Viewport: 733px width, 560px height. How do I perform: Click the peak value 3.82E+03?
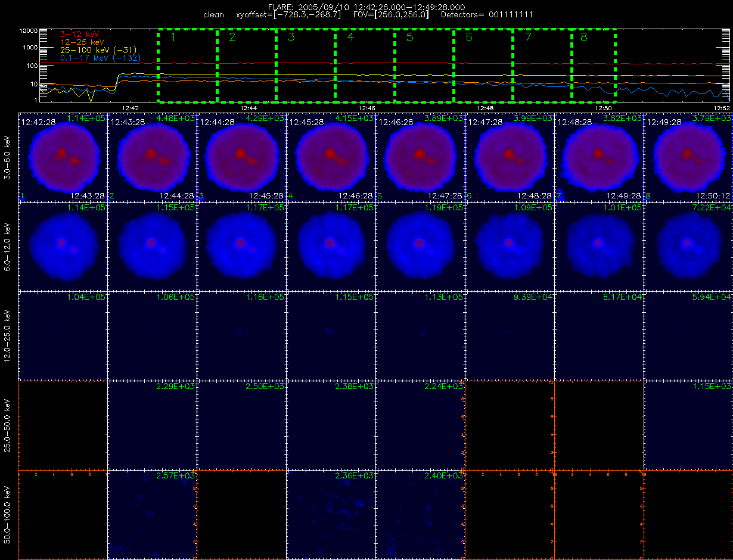pyautogui.click(x=623, y=118)
